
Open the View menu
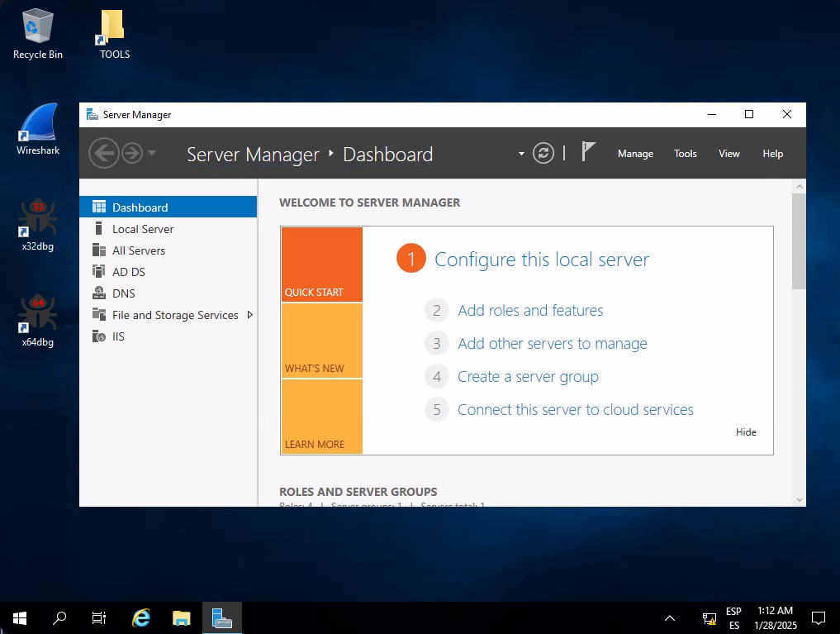[729, 154]
